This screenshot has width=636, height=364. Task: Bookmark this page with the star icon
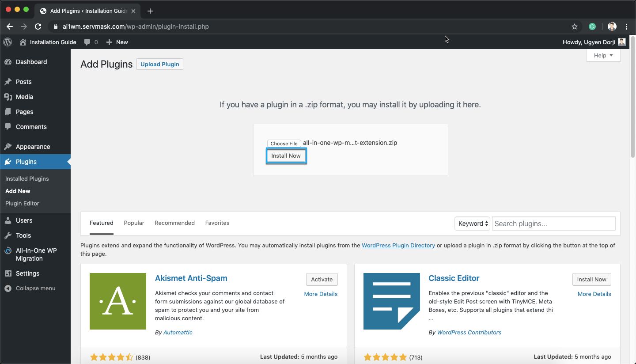click(x=575, y=27)
